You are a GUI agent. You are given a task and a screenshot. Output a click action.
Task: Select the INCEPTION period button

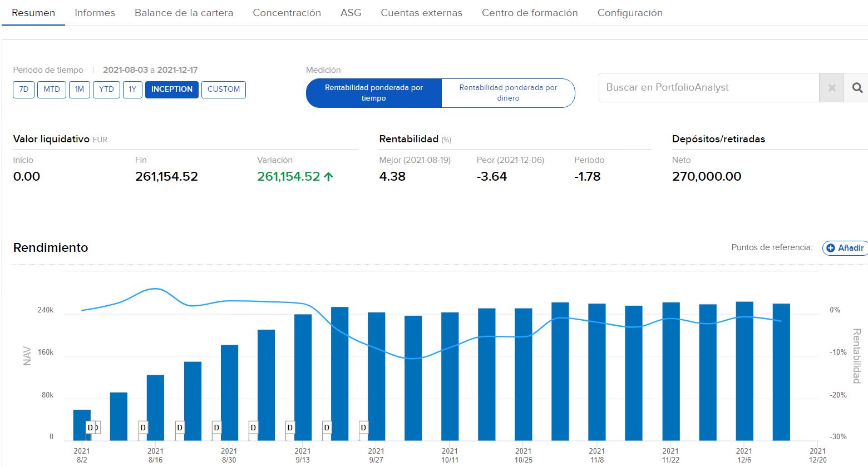(171, 90)
